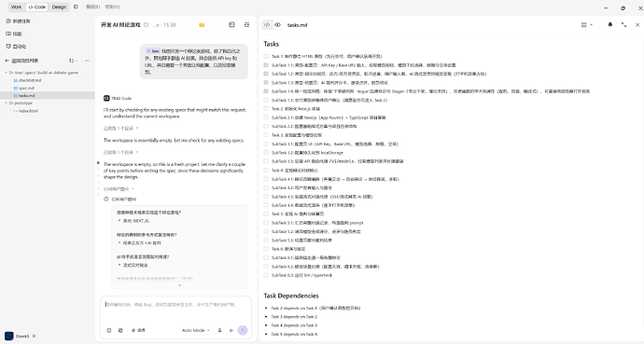Expand the tasks.md preview to fullscreen
644x344 pixels.
623,25
